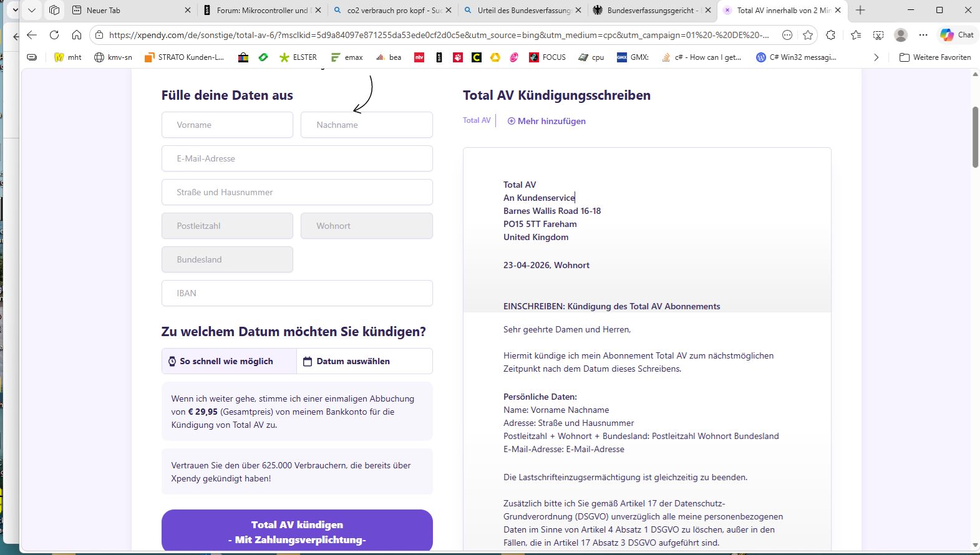Screen dimensions: 980x555
Task: Open the 'c# - How can I get...' bookmark
Action: (x=701, y=57)
